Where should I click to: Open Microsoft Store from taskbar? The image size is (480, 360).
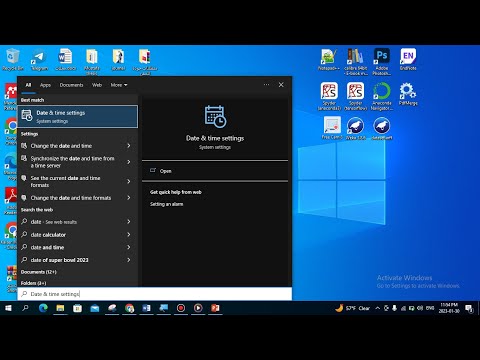78,308
